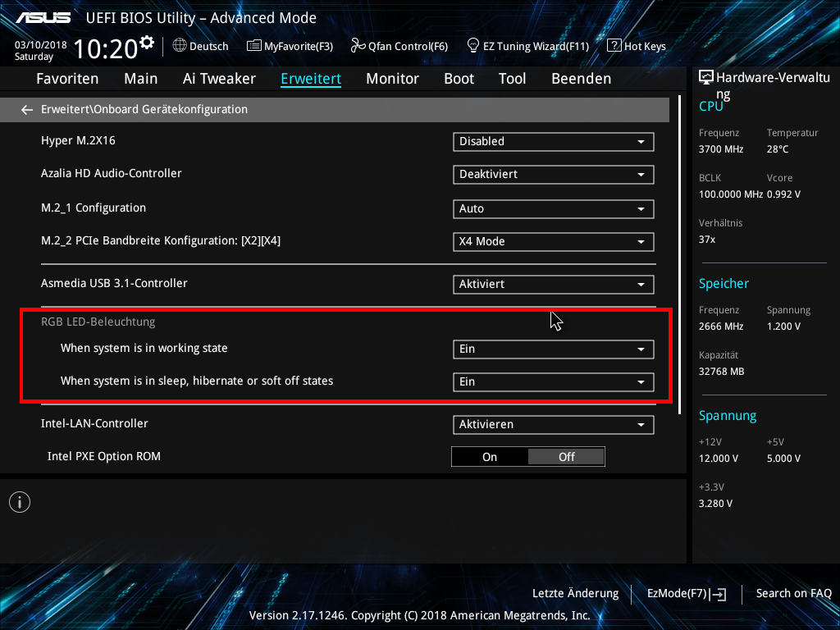Click the Speicher section heading
The height and width of the screenshot is (630, 840).
[724, 283]
